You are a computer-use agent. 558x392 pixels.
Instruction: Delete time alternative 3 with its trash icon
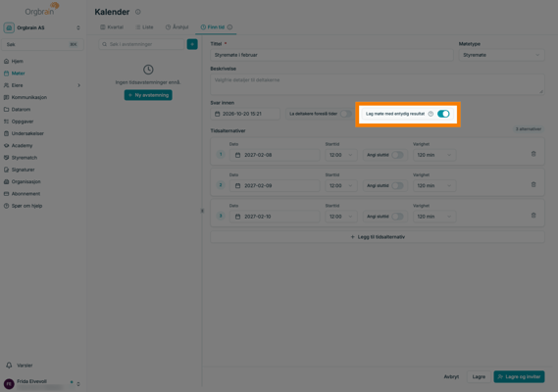click(x=533, y=216)
